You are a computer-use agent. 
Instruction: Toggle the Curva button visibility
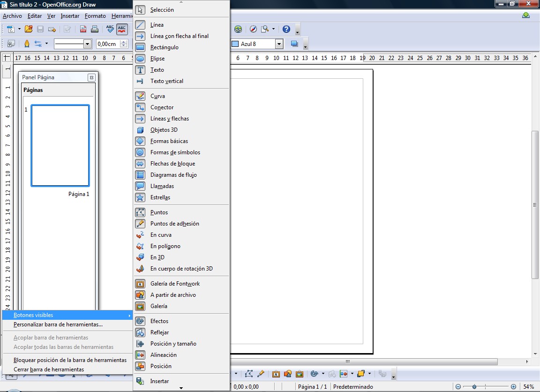pyautogui.click(x=181, y=96)
